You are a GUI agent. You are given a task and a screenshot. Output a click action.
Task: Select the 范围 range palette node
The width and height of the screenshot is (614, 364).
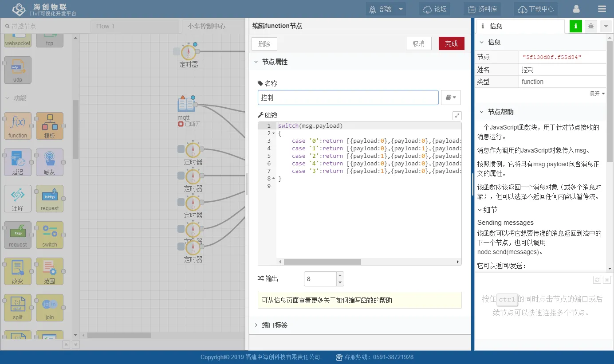(50, 271)
